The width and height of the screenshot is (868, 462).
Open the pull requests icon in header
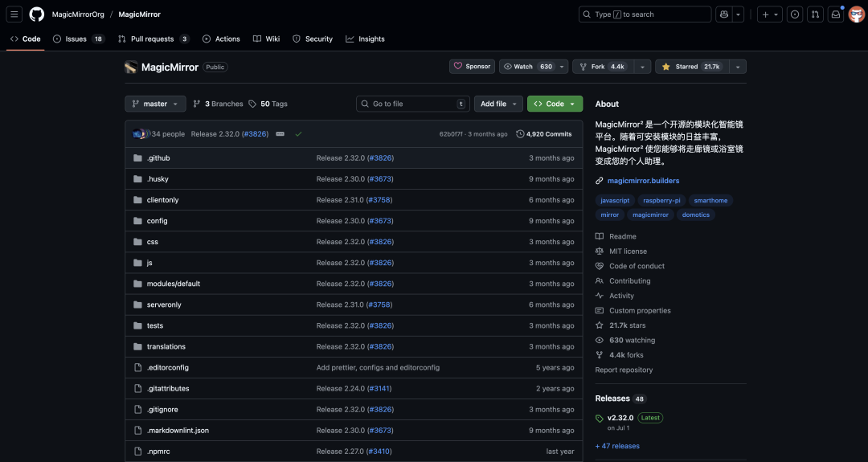816,14
